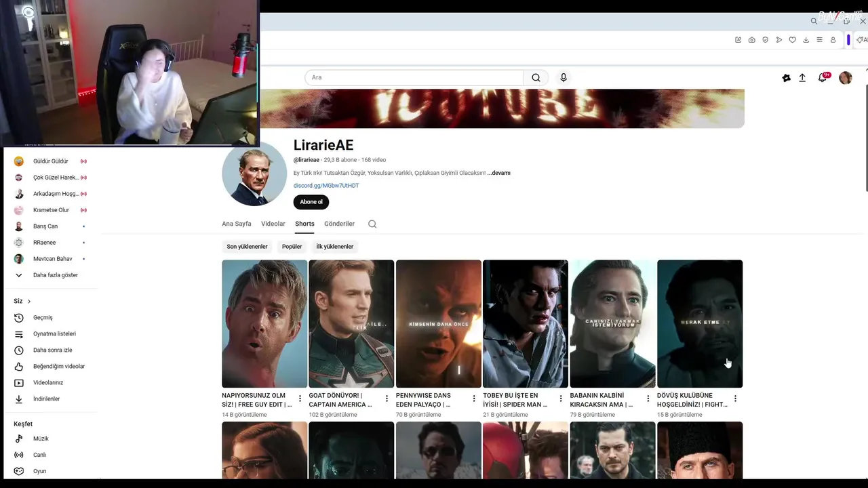Open options menu for the TOBEY SPIDER MAN short
868x488 pixels.
(x=561, y=399)
